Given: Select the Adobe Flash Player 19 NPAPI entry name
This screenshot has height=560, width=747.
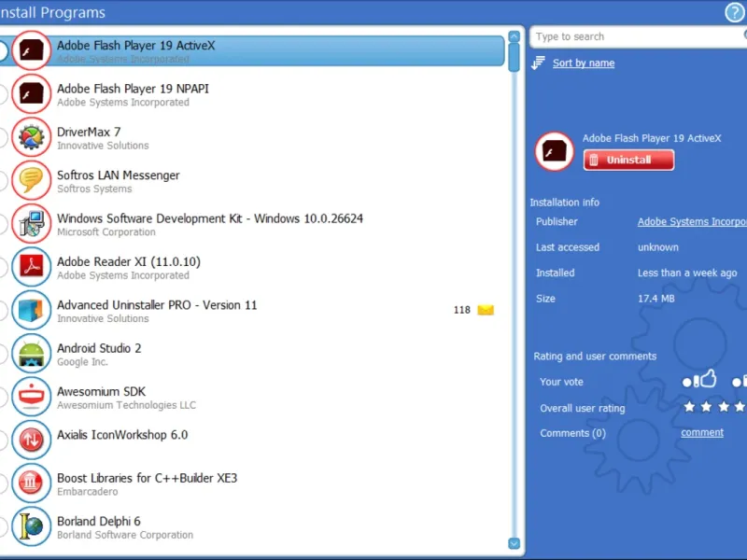Looking at the screenshot, I should (133, 89).
